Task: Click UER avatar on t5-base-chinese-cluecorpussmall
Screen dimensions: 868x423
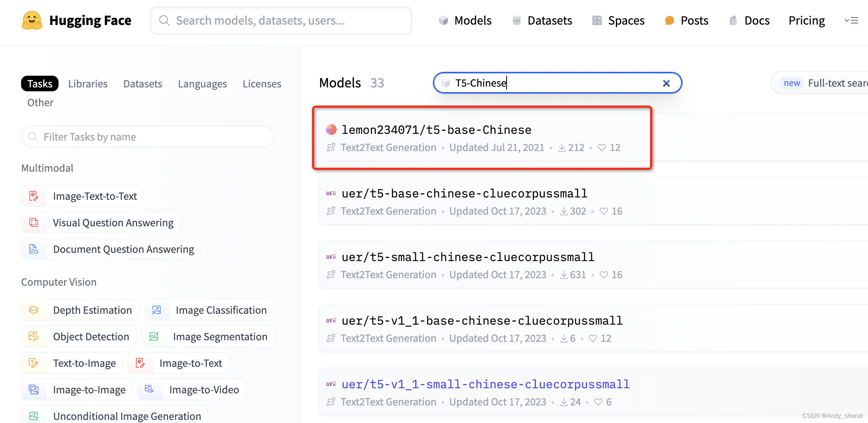Action: coord(331,193)
